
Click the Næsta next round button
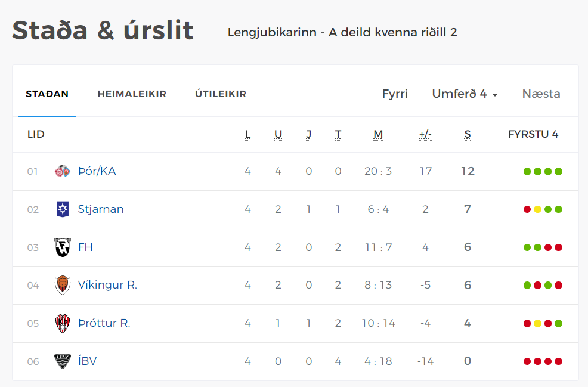(x=541, y=94)
